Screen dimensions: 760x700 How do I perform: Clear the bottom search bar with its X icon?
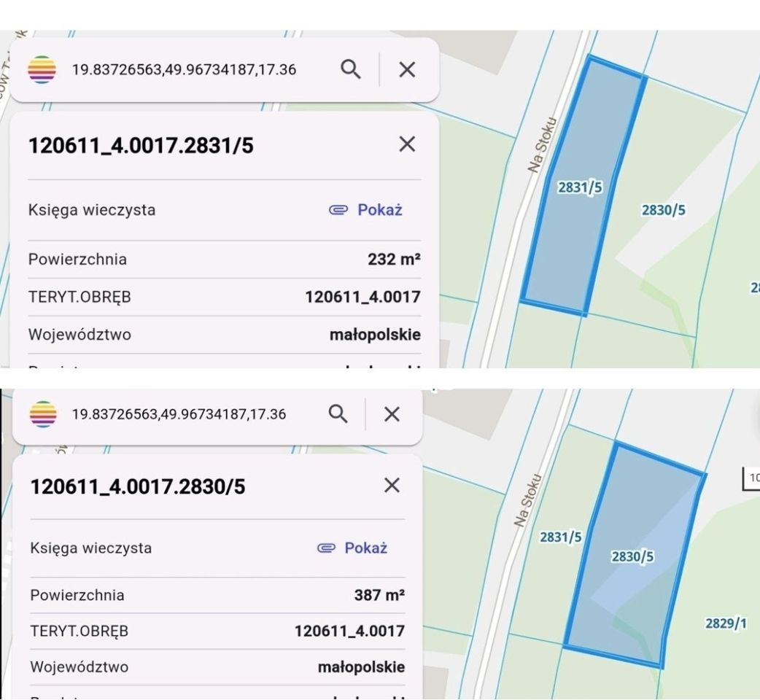(392, 414)
